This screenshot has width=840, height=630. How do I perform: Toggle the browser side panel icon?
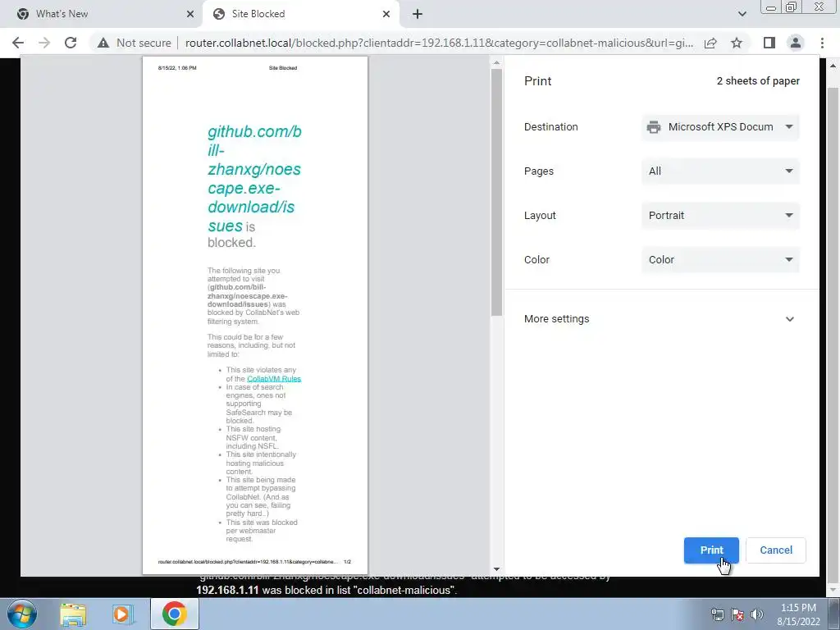[x=769, y=43]
